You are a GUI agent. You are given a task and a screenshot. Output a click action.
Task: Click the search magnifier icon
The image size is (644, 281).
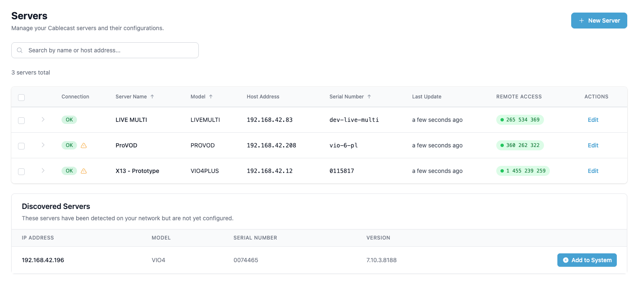pos(20,50)
